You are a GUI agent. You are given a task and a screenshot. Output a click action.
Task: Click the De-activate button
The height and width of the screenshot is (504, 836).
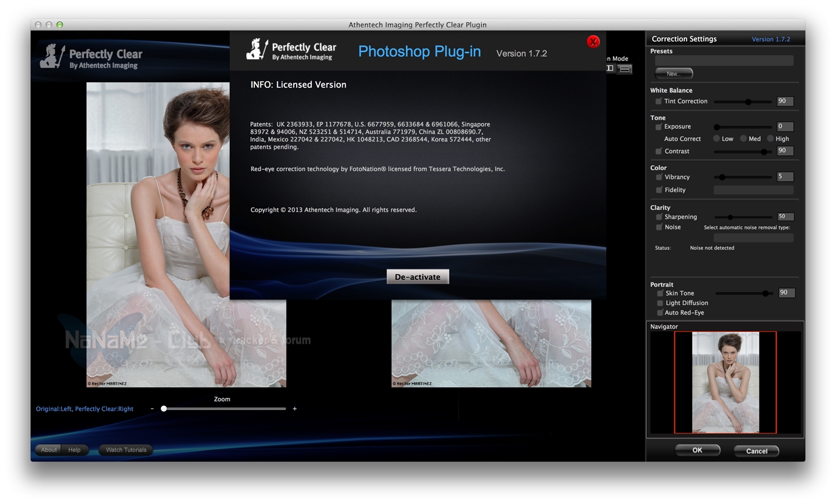point(417,276)
